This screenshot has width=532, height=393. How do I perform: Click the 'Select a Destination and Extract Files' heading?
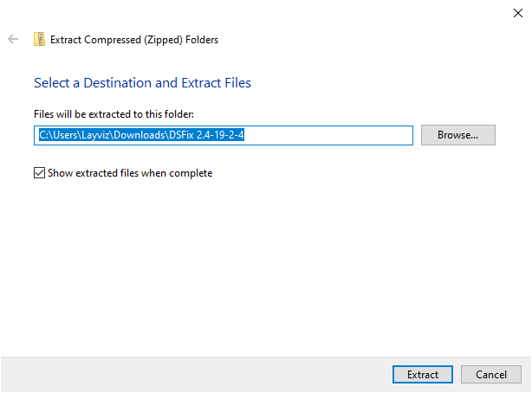(142, 83)
